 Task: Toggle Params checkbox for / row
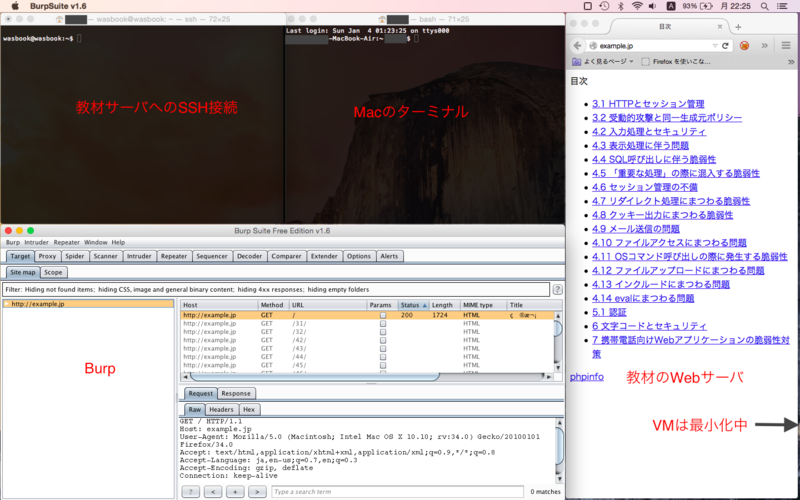(383, 315)
